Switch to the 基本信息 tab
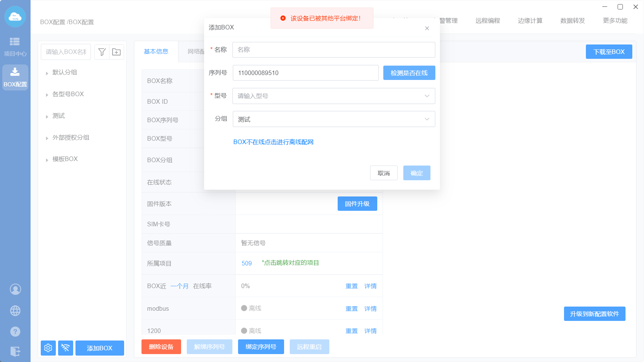644x362 pixels. pyautogui.click(x=156, y=52)
